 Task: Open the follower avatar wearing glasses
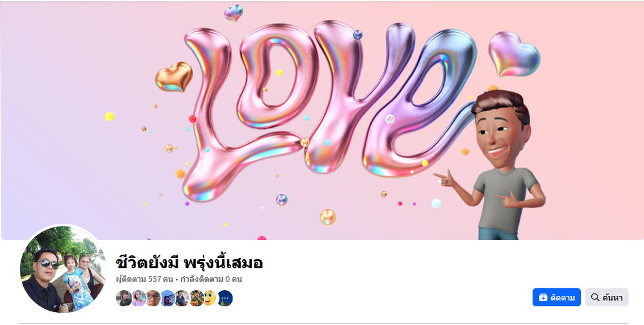(x=153, y=299)
